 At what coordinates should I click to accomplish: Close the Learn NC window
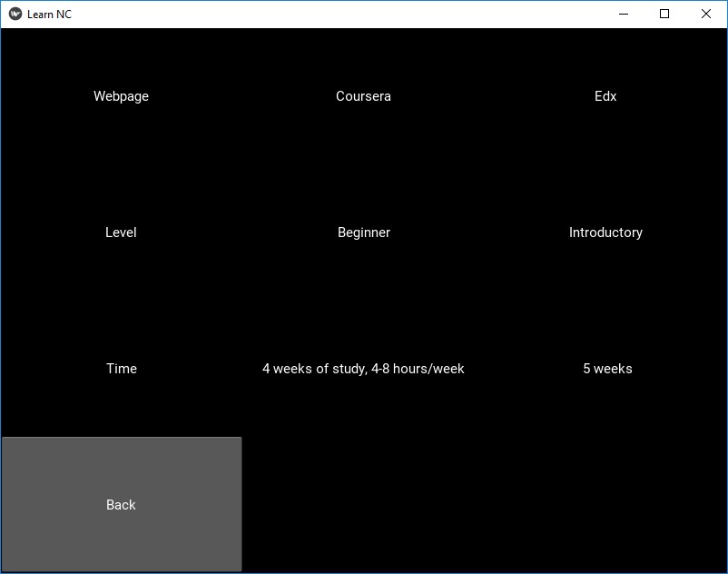pyautogui.click(x=706, y=14)
